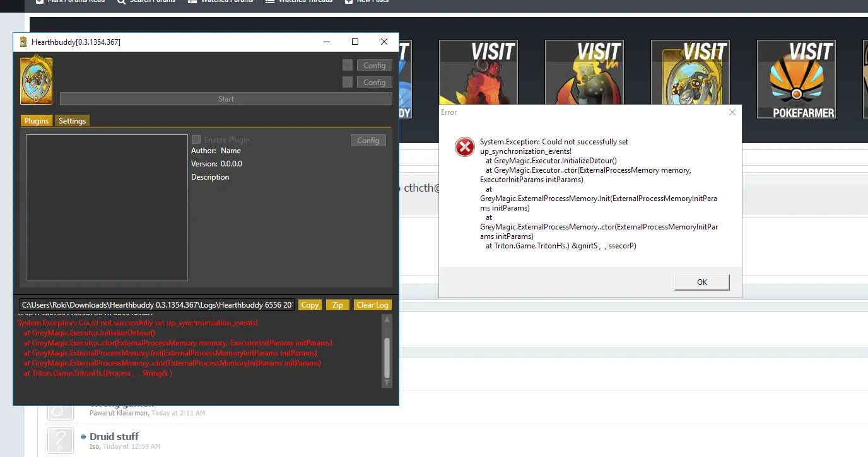Dismiss the Error dialog with OK

click(702, 282)
